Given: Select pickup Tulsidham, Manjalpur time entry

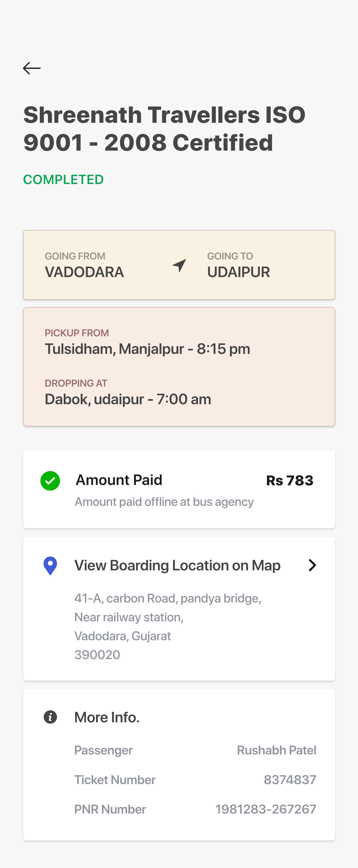Looking at the screenshot, I should (x=148, y=349).
